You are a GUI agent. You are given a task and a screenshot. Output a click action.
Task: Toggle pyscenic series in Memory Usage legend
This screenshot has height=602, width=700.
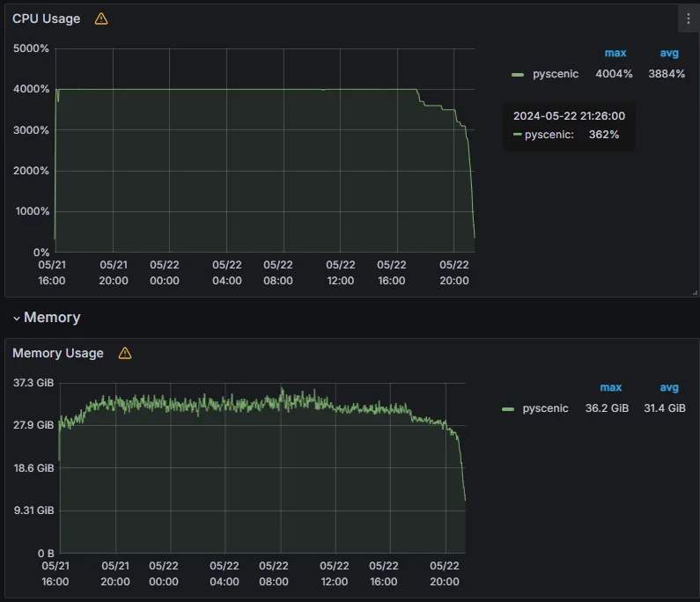click(545, 408)
